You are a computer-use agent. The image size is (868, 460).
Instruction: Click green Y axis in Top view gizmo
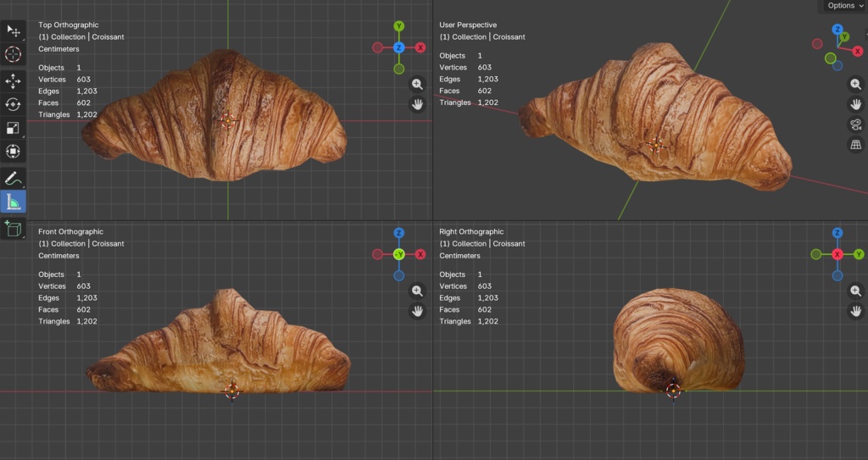click(398, 26)
